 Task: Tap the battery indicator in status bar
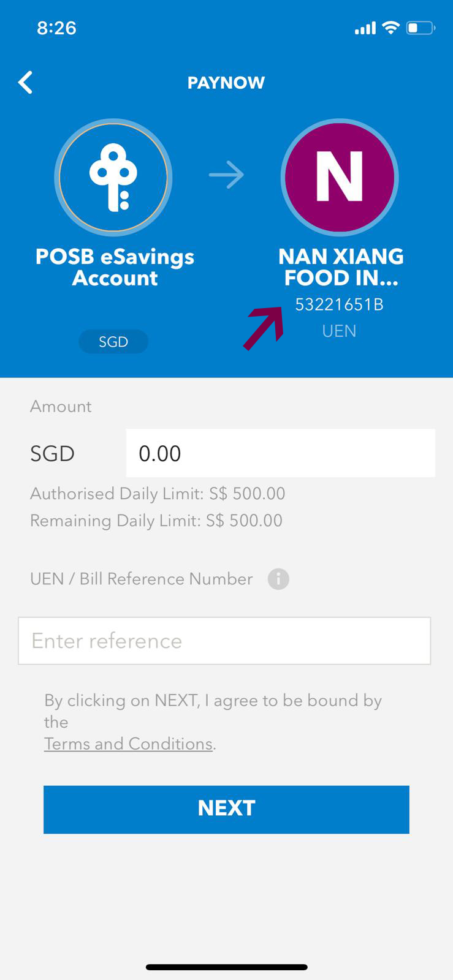coord(421,28)
